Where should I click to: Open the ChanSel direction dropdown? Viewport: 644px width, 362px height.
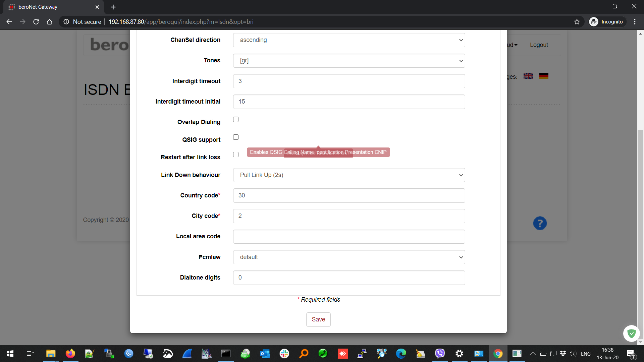pyautogui.click(x=349, y=40)
